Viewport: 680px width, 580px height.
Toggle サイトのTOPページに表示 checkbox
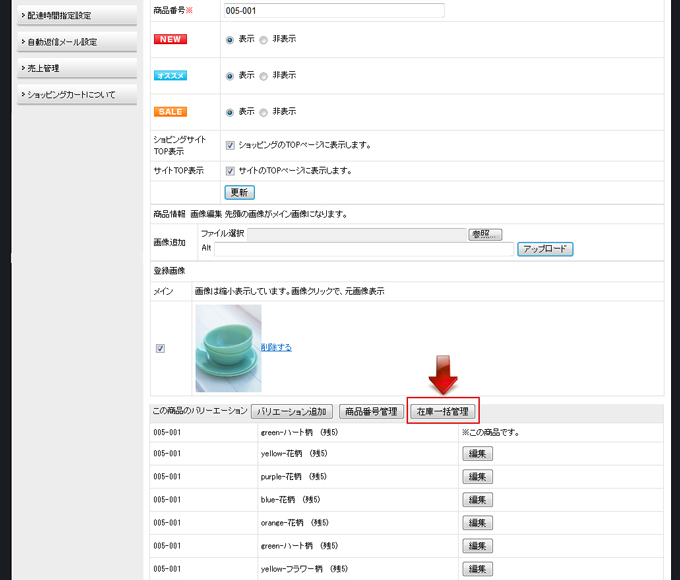[230, 171]
